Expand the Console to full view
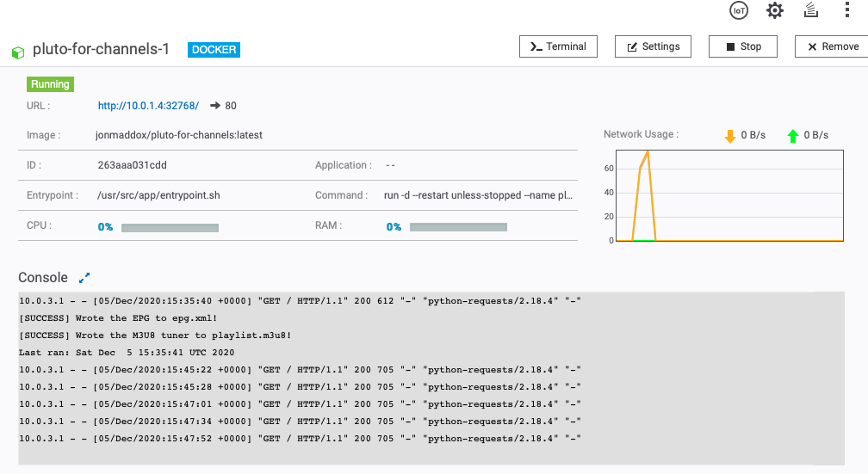Screen dimensions: 868x474 pyautogui.click(x=84, y=278)
